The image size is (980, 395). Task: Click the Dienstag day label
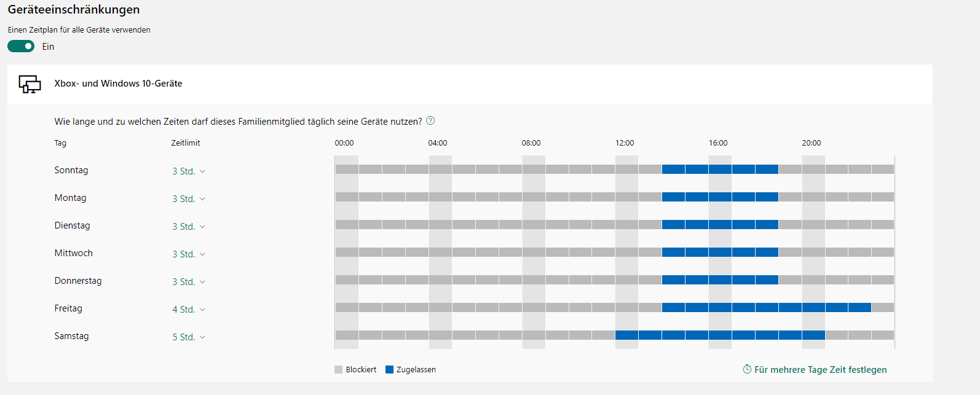(x=72, y=225)
